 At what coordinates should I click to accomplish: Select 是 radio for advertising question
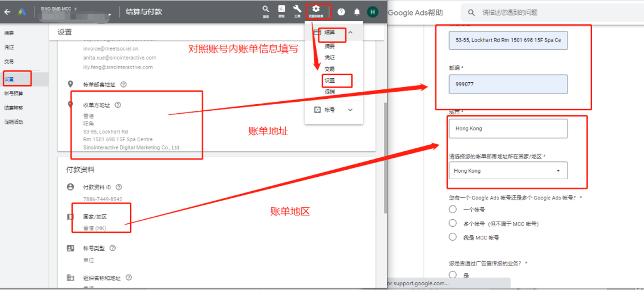click(453, 275)
